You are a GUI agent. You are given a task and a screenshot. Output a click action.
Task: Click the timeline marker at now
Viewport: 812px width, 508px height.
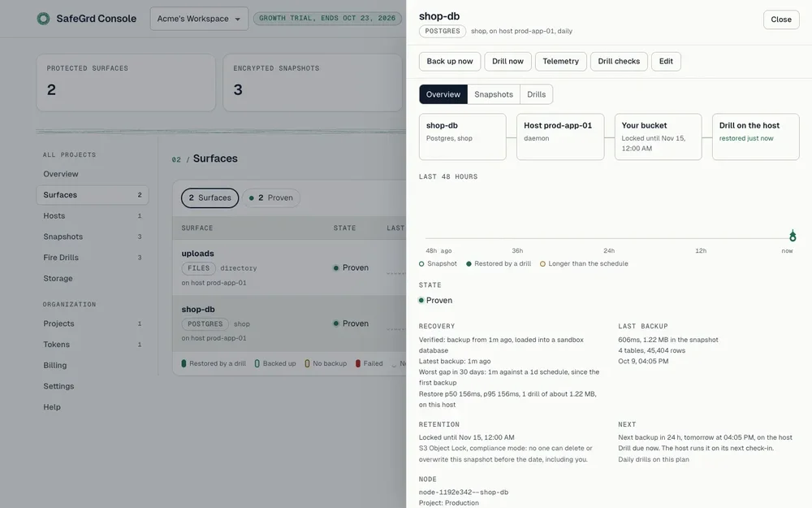coord(793,237)
